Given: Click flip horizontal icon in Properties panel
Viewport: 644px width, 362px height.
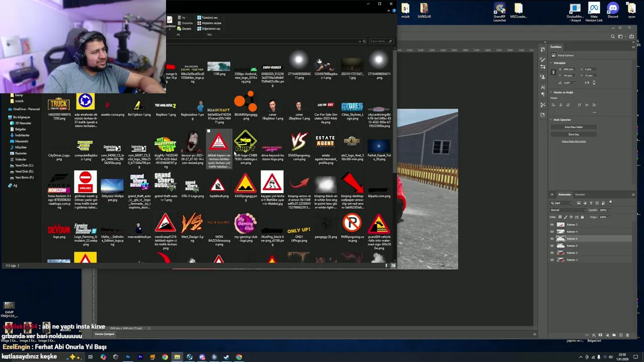Looking at the screenshot, I should 587,83.
